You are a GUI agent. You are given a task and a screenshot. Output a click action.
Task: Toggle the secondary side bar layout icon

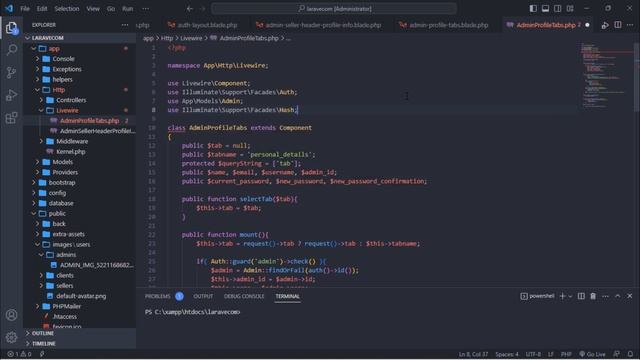[558, 9]
